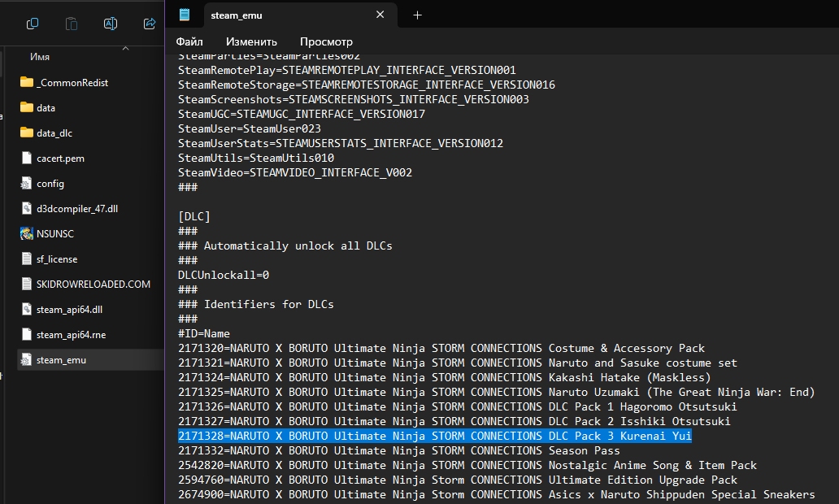Image resolution: width=839 pixels, height=504 pixels.
Task: Click the 2171332 Season Pass line
Action: point(399,450)
